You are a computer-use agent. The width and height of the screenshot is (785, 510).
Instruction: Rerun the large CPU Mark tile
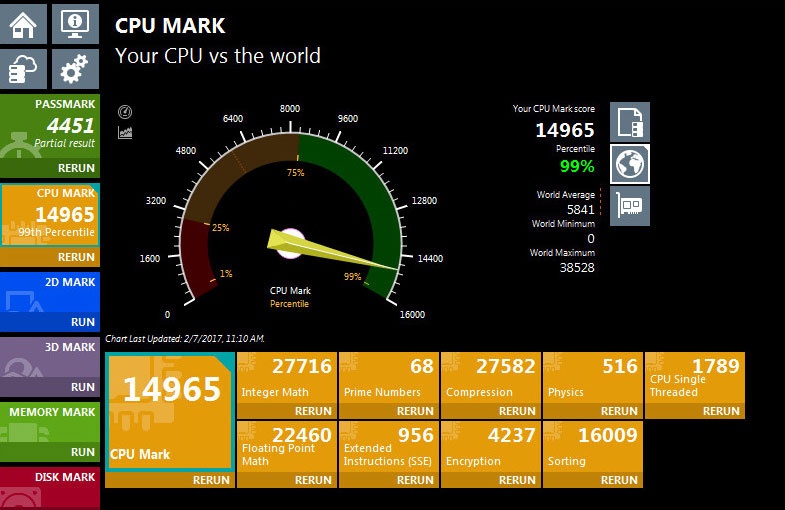click(211, 480)
